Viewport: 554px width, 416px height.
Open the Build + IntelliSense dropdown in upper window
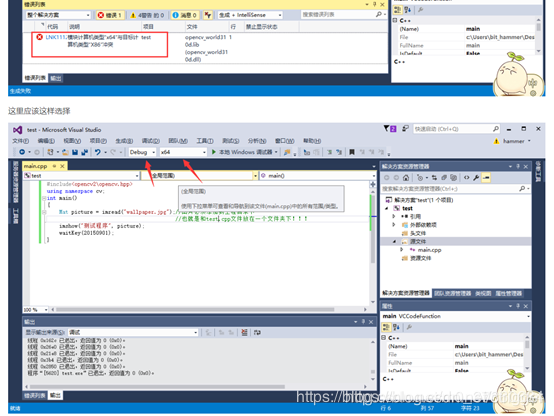pyautogui.click(x=250, y=15)
